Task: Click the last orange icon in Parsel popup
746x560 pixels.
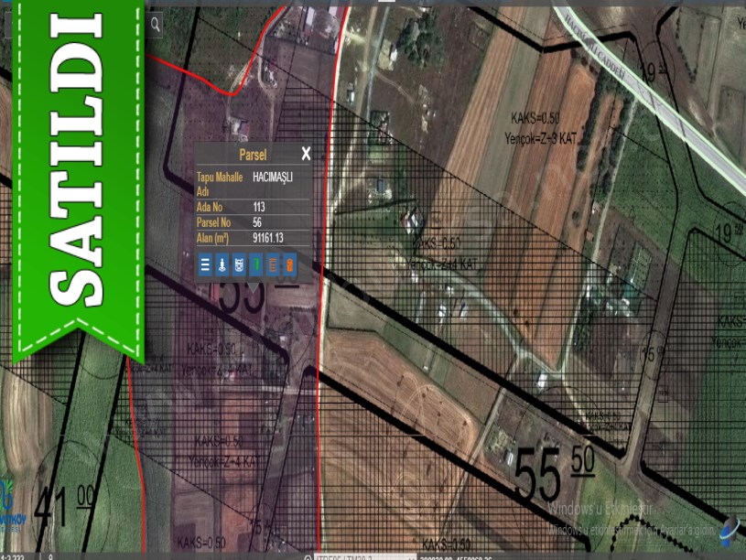Action: click(x=288, y=265)
